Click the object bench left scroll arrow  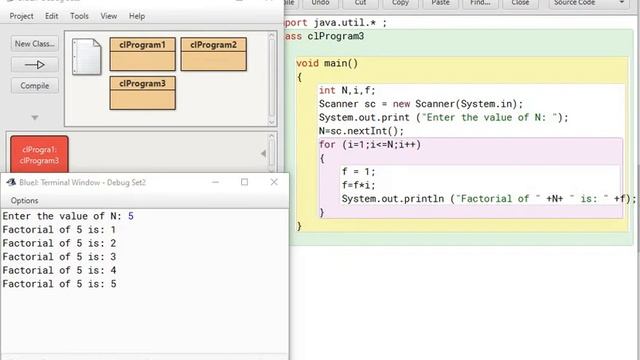click(263, 153)
